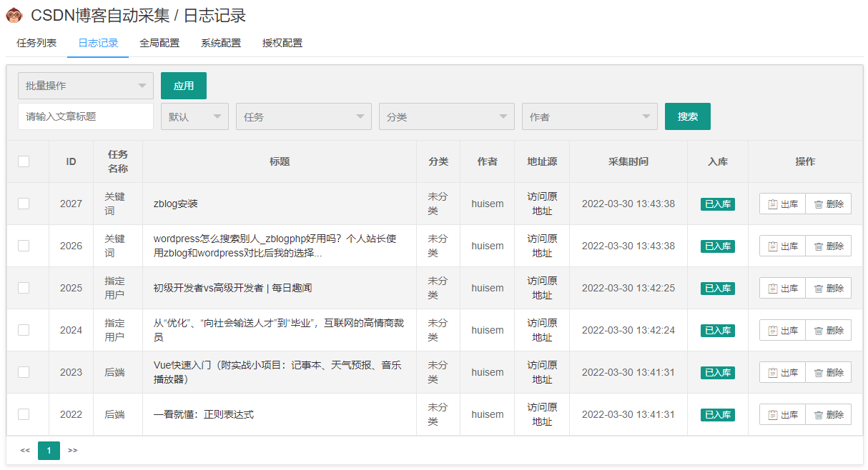Delete the row 2024 entry
The image size is (868, 470).
[x=829, y=330]
